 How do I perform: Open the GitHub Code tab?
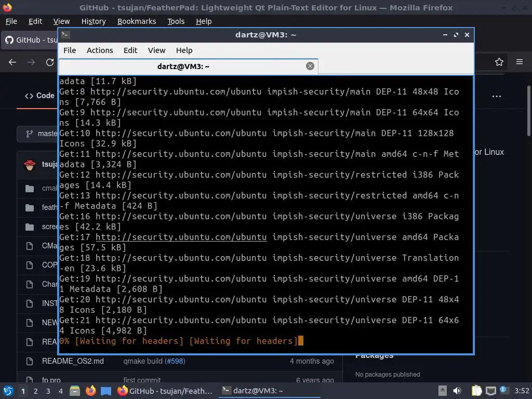(x=39, y=96)
